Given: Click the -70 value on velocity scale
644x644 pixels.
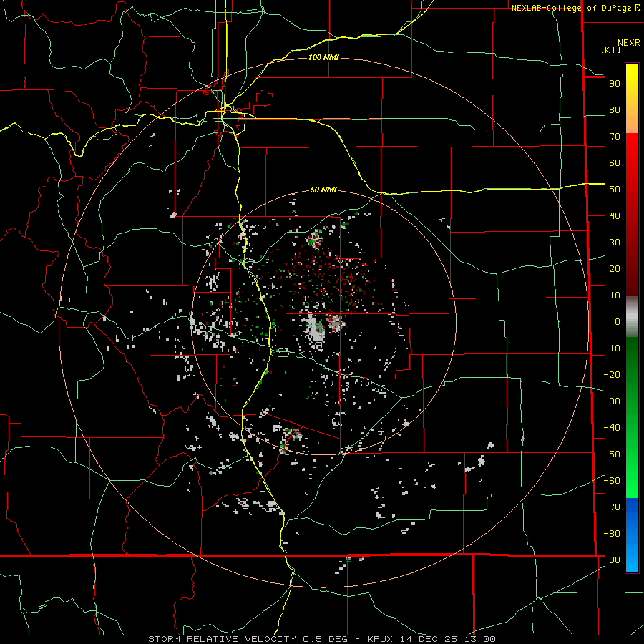Looking at the screenshot, I should click(x=612, y=507).
